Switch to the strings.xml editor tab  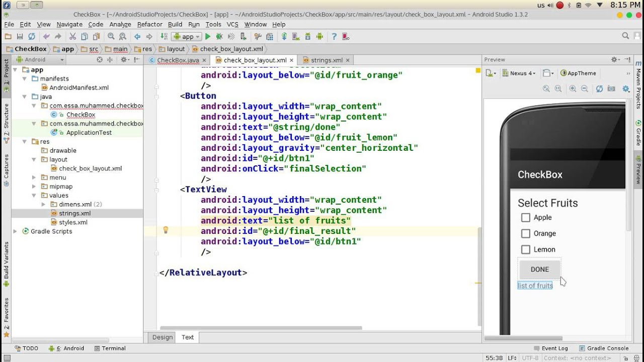click(326, 60)
